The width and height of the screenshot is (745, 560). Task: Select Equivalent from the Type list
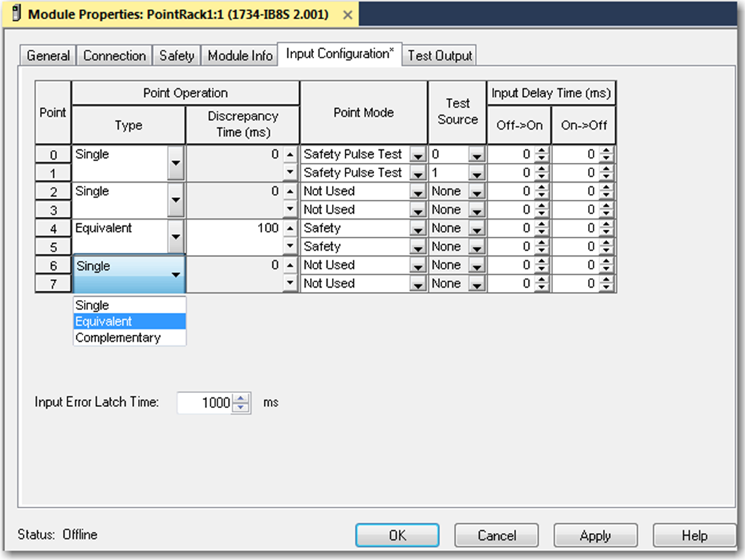pyautogui.click(x=129, y=321)
